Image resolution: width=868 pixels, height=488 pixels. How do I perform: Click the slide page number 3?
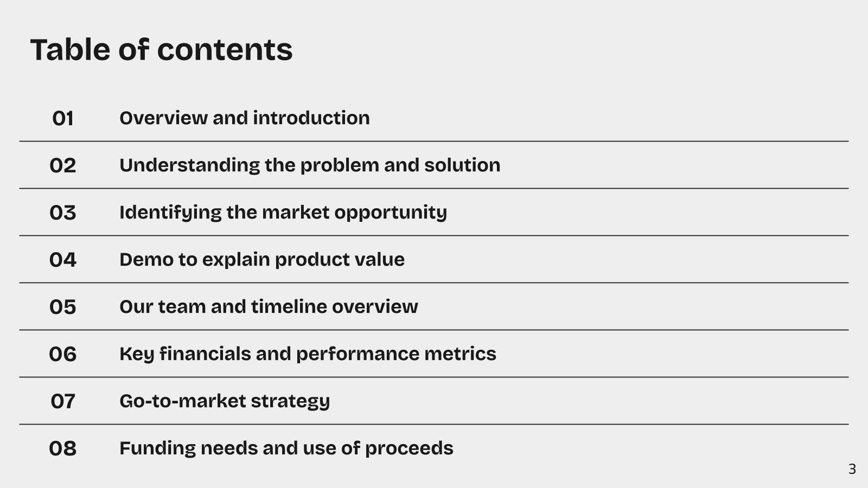852,469
